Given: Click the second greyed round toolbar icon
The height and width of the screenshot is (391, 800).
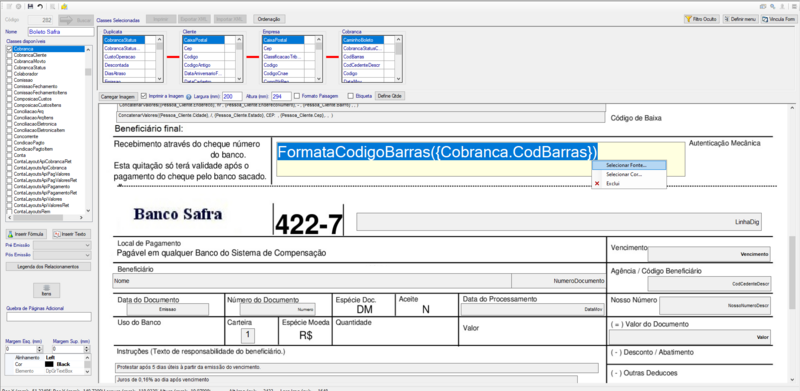Looking at the screenshot, I should pos(18,6).
